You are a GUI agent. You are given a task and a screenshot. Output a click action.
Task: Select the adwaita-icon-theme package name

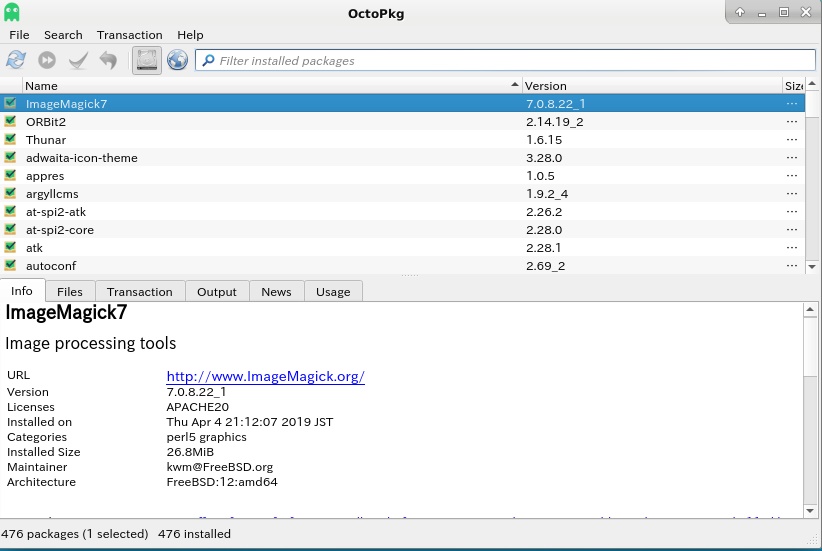point(82,157)
